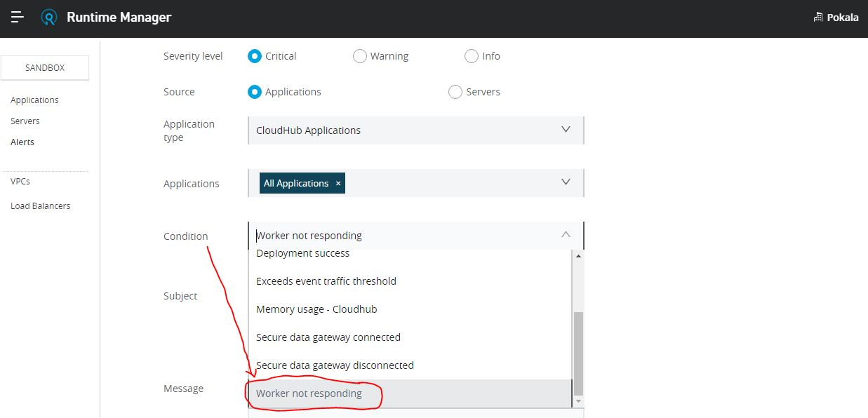Click the condition list scroll down arrow
Viewport: 868px width, 418px height.
click(x=578, y=402)
